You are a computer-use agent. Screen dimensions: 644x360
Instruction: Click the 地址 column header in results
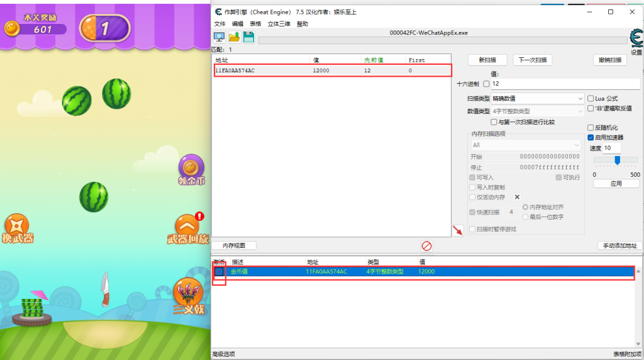[261, 60]
